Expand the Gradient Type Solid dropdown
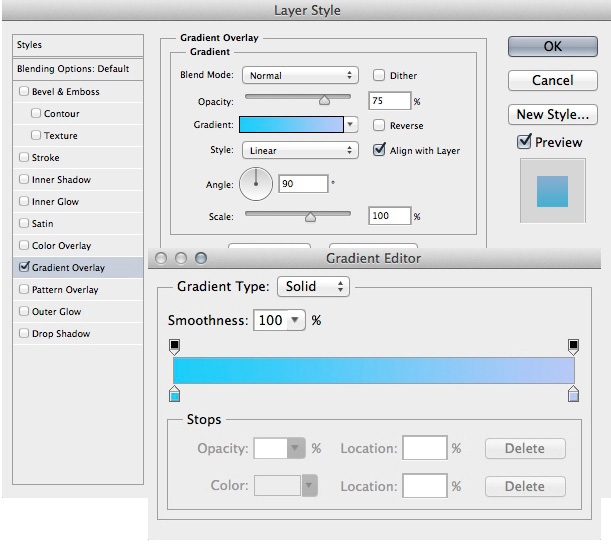611x550 pixels. [x=313, y=287]
